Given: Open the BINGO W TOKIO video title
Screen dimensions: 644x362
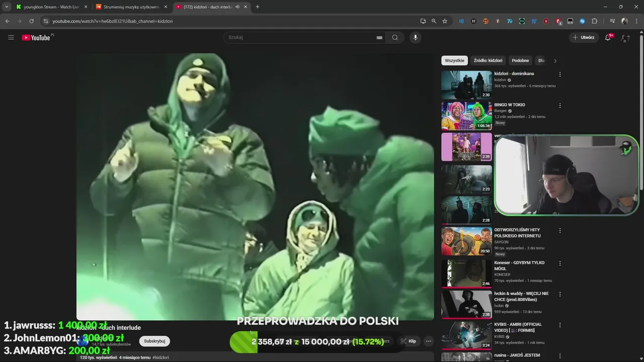Looking at the screenshot, I should click(x=509, y=105).
